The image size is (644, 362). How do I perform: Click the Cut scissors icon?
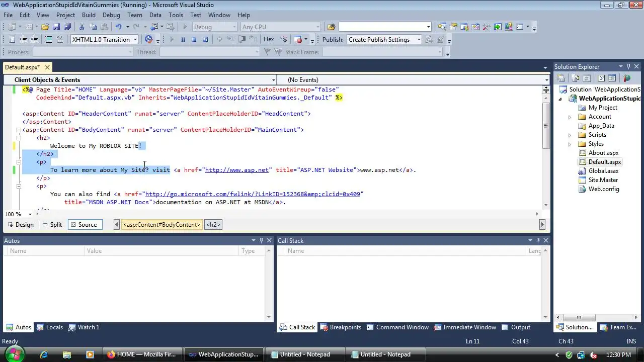click(x=82, y=27)
